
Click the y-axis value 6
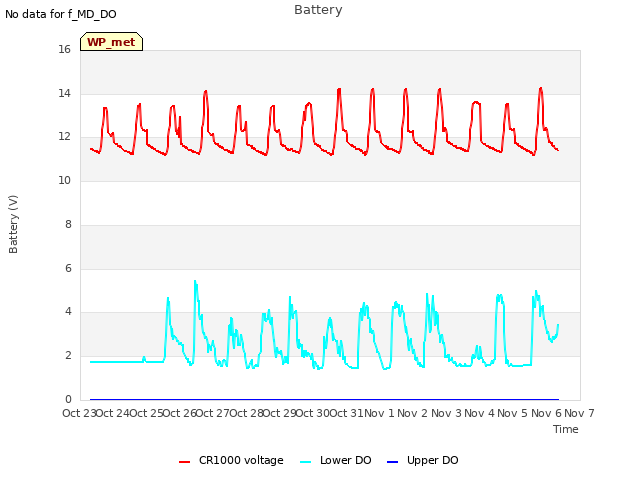[68, 268]
